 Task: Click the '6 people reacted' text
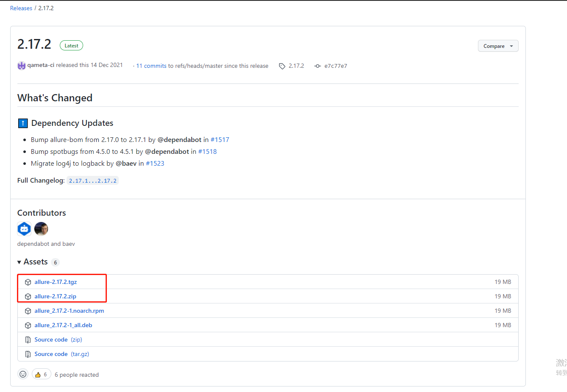click(77, 375)
